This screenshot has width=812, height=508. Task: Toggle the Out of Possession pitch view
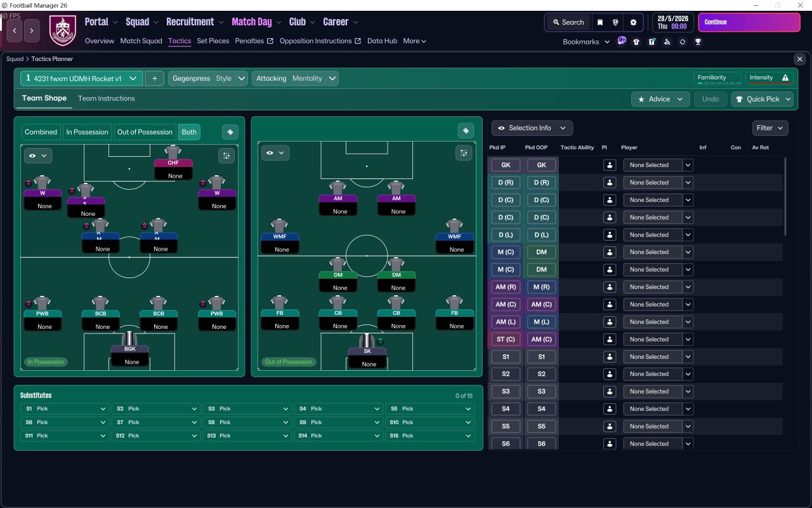[x=145, y=132]
